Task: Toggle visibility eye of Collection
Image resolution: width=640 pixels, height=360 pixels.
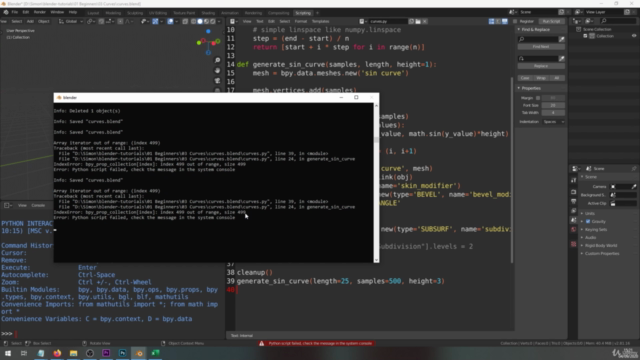Action: (634, 36)
